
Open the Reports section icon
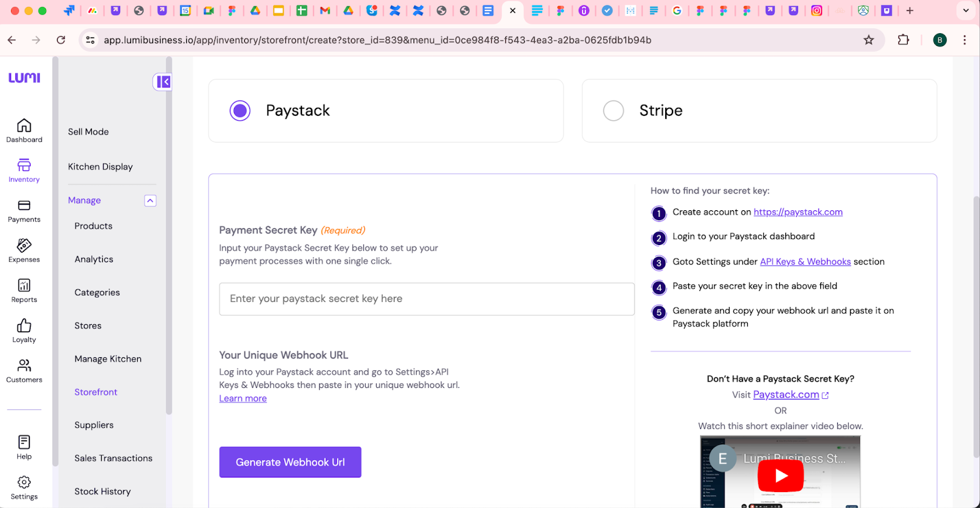coord(24,285)
